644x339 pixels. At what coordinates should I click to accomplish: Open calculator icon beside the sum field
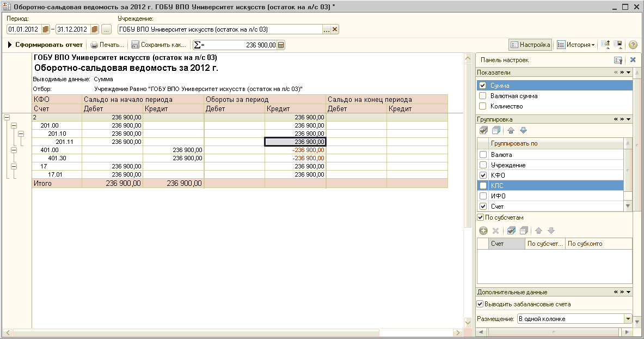point(281,45)
